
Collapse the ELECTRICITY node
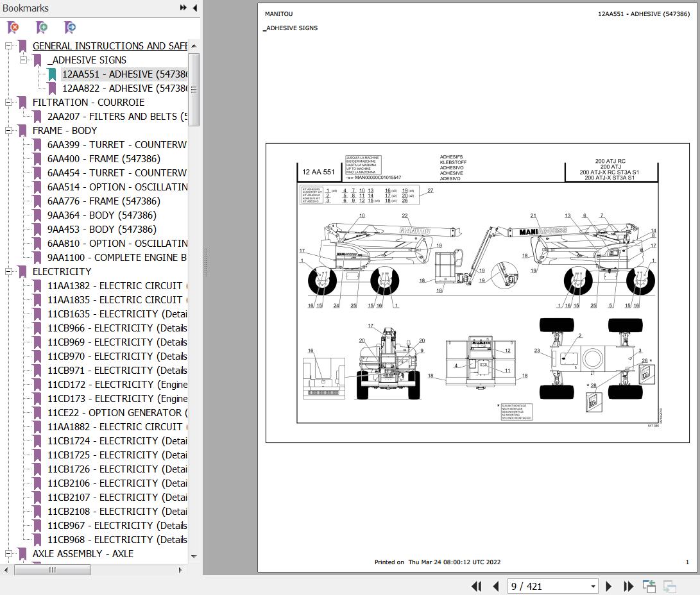8,272
